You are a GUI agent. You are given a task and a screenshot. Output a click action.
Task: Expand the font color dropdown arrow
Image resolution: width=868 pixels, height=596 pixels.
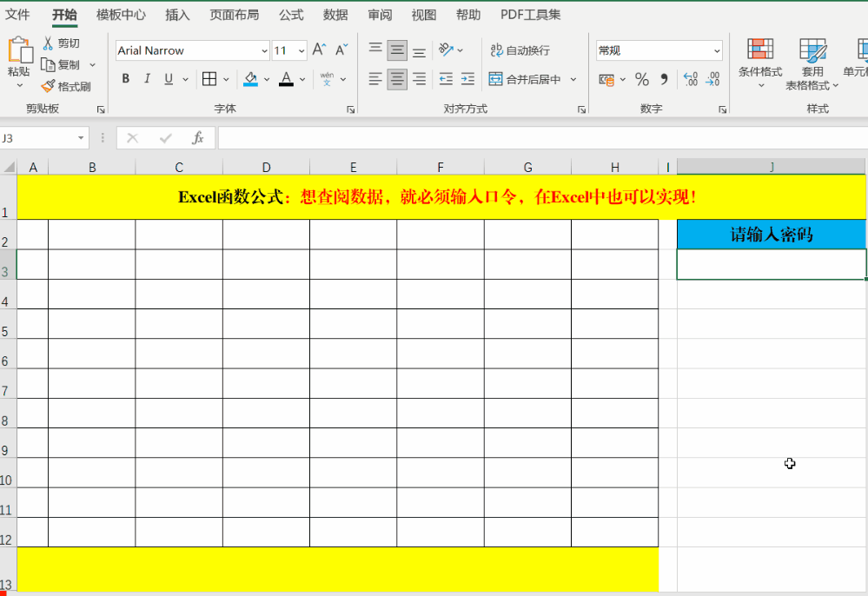click(302, 80)
